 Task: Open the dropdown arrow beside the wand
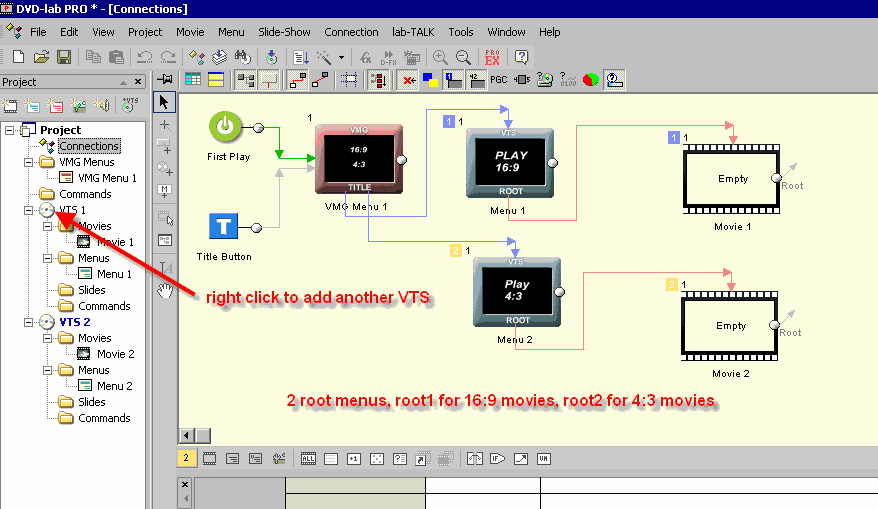click(x=341, y=57)
